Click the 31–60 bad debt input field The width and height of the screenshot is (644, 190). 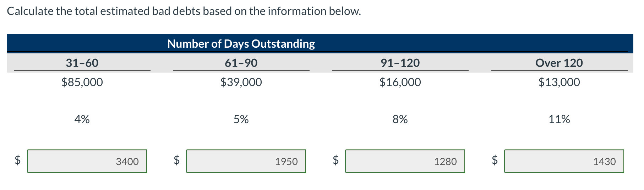[x=87, y=161]
